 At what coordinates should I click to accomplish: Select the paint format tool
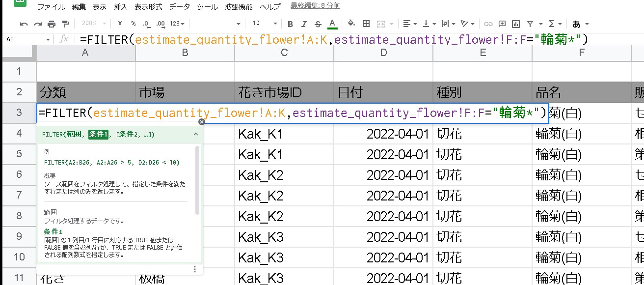pos(65,23)
